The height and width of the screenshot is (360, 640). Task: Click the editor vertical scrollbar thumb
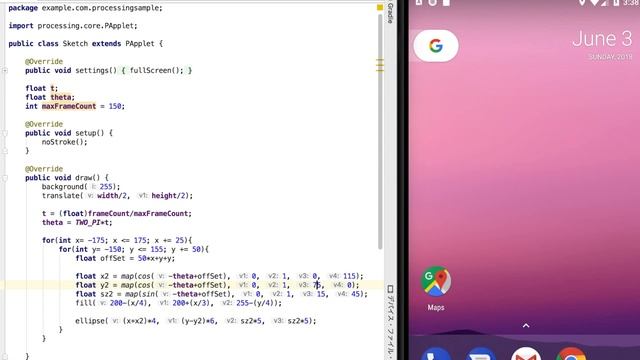tap(380, 131)
